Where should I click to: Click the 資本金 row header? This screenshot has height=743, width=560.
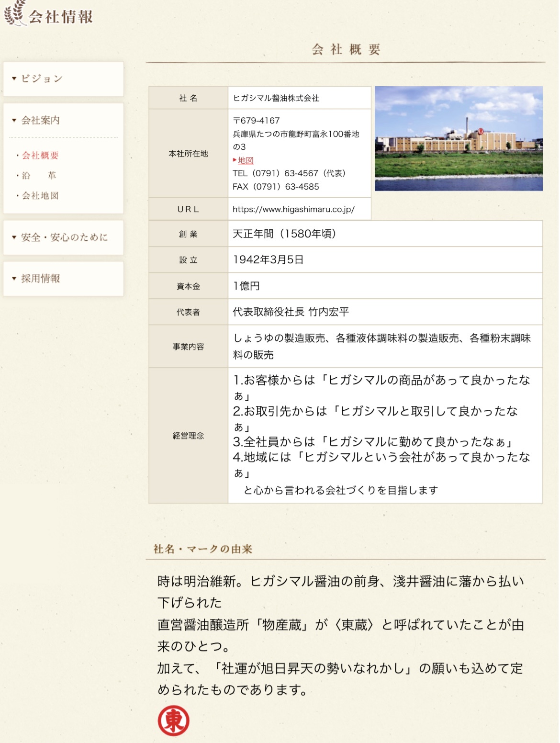point(188,286)
